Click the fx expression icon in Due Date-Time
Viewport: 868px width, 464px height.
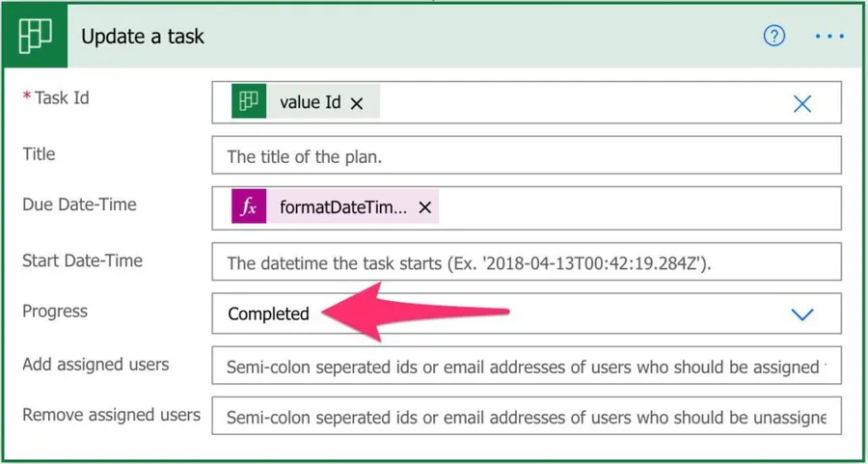click(249, 207)
